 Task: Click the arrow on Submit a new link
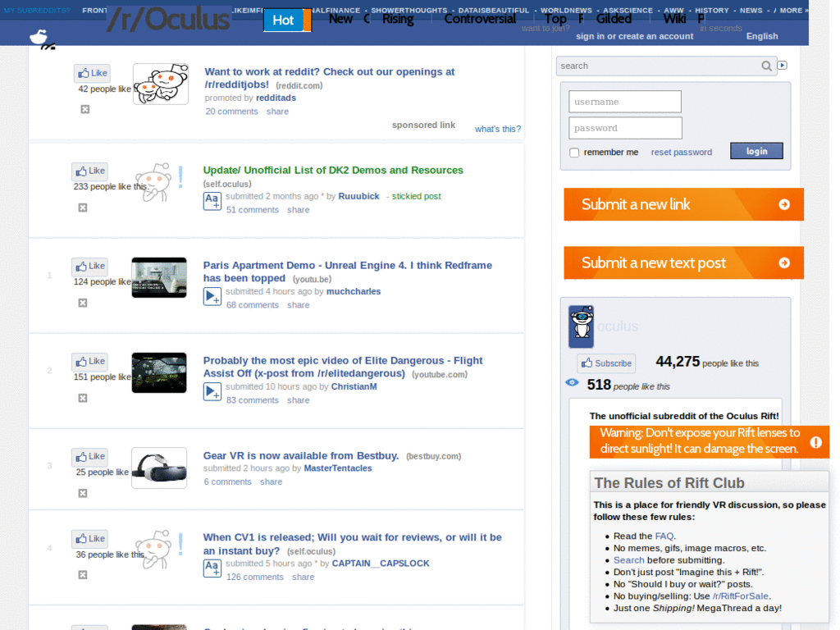784,204
